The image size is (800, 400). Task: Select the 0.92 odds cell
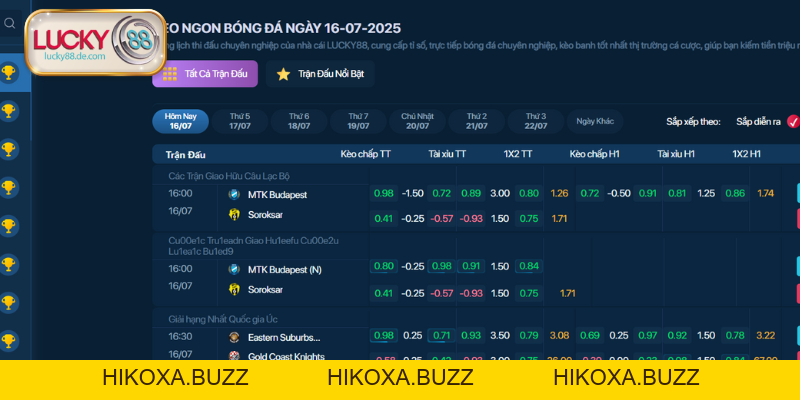[x=677, y=335]
